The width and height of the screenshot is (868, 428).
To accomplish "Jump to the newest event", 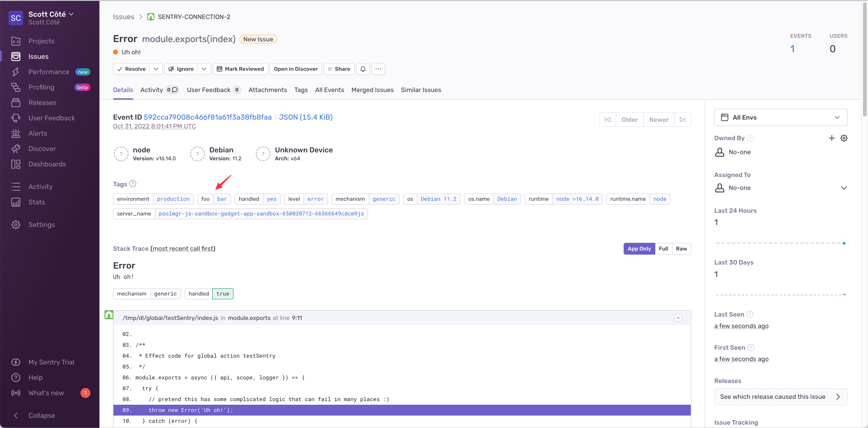I will pos(683,120).
